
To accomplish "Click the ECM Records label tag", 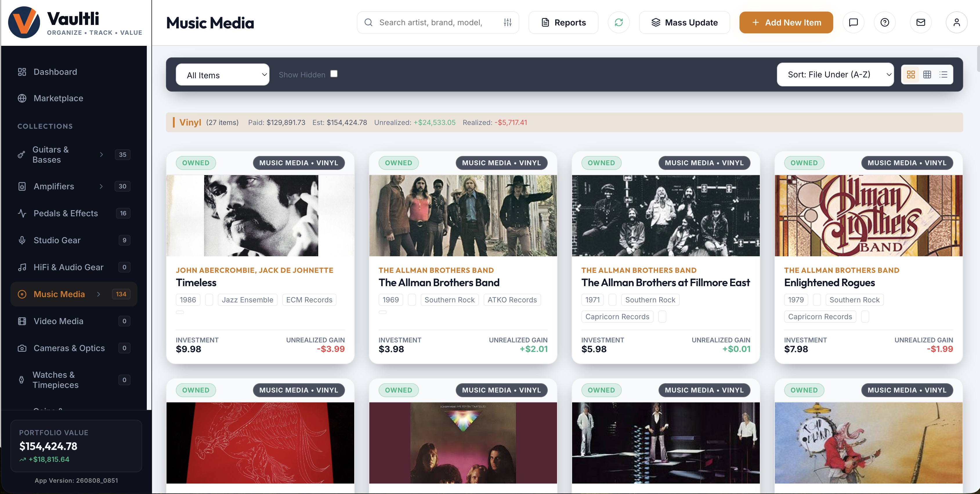I will pos(309,300).
